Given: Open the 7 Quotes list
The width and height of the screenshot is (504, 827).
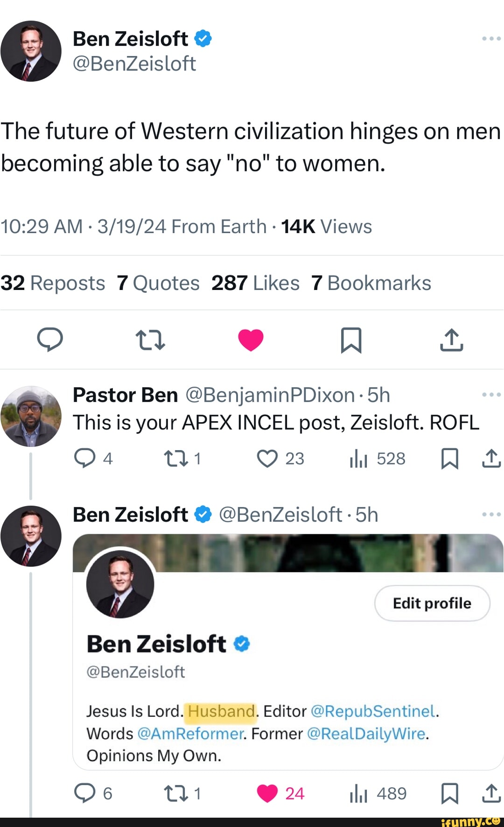Looking at the screenshot, I should click(x=158, y=283).
